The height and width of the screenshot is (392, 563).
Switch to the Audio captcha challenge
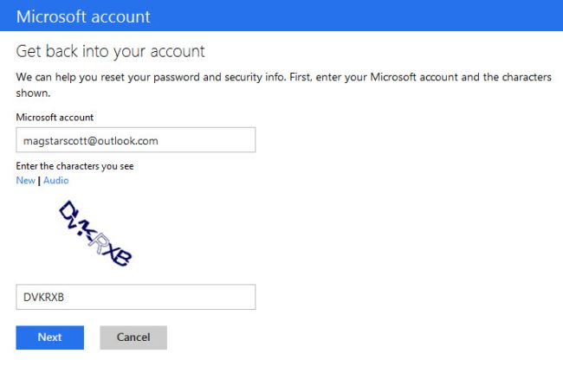pos(55,180)
